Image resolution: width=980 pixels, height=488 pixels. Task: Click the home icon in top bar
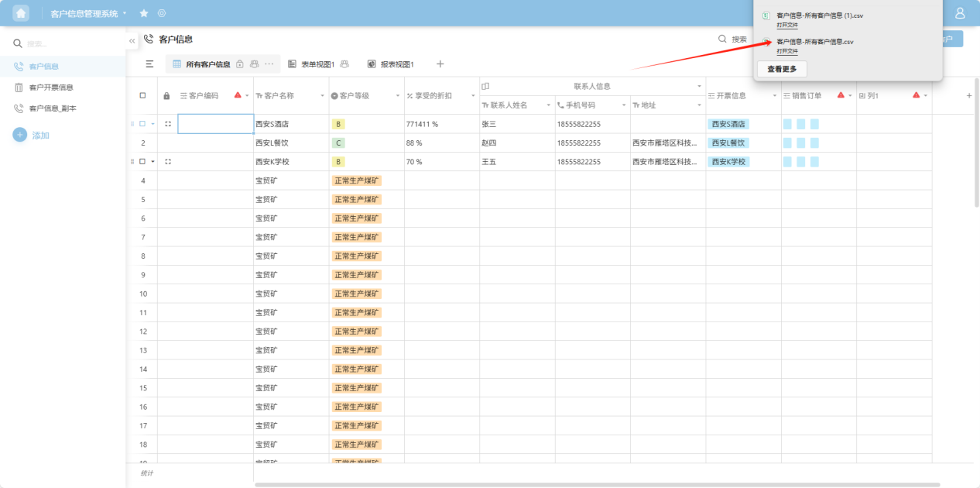click(x=21, y=13)
